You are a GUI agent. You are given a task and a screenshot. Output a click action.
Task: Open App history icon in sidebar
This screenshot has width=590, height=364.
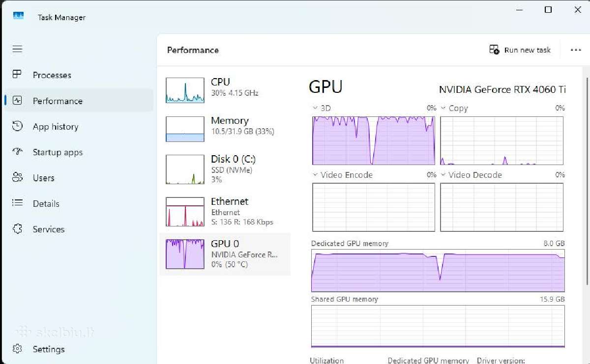click(x=17, y=126)
